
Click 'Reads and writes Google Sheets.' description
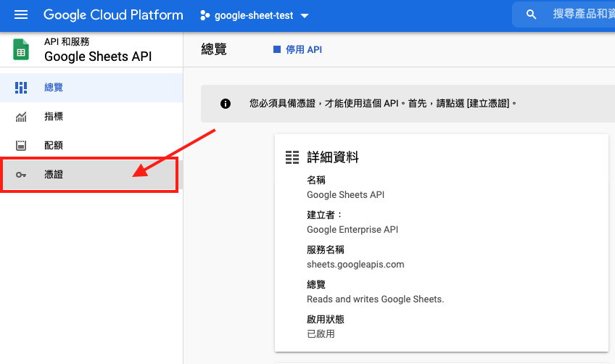click(376, 299)
